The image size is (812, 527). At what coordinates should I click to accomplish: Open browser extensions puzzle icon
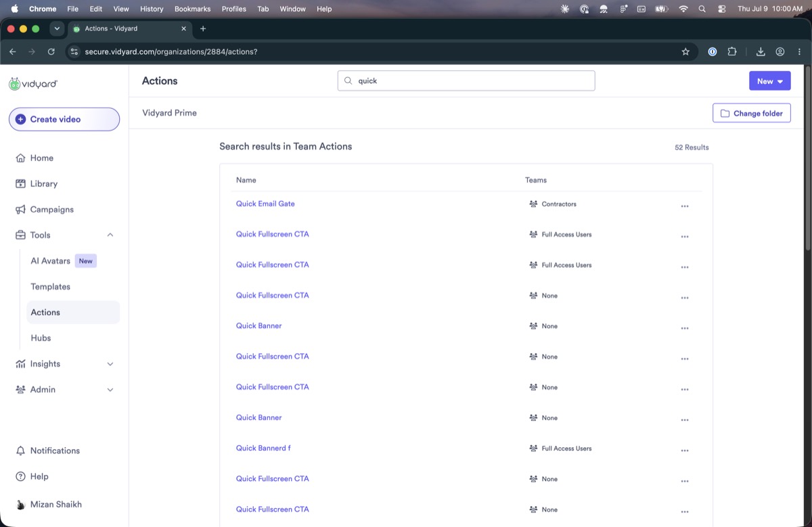(x=731, y=51)
